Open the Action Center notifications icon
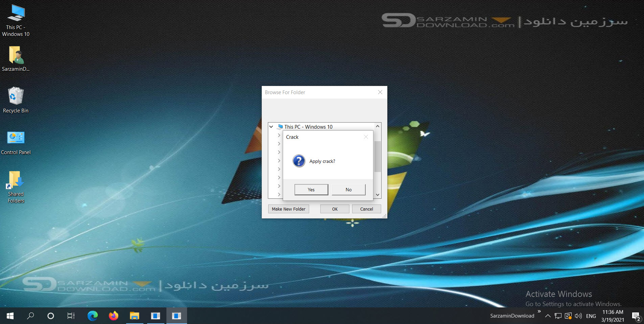This screenshot has width=644, height=324. [636, 316]
